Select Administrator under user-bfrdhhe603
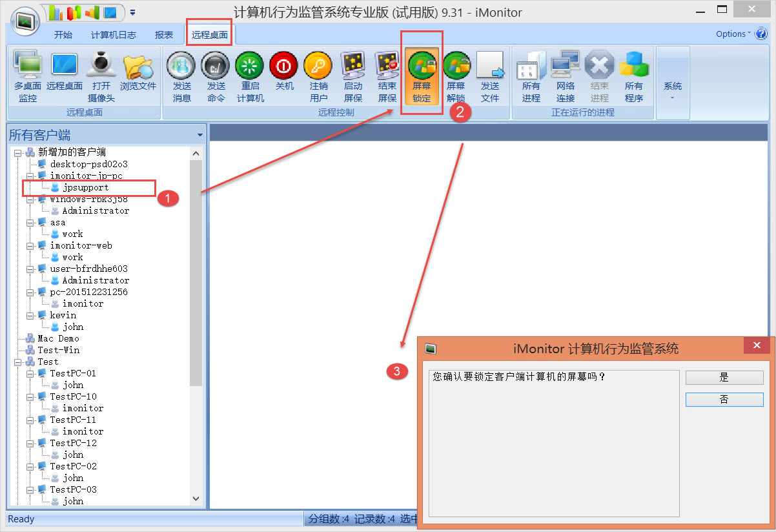 click(96, 280)
